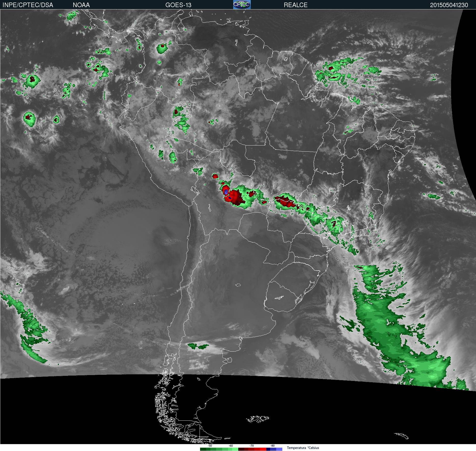Select the REALCE header label
476x451 pixels.
coord(296,5)
